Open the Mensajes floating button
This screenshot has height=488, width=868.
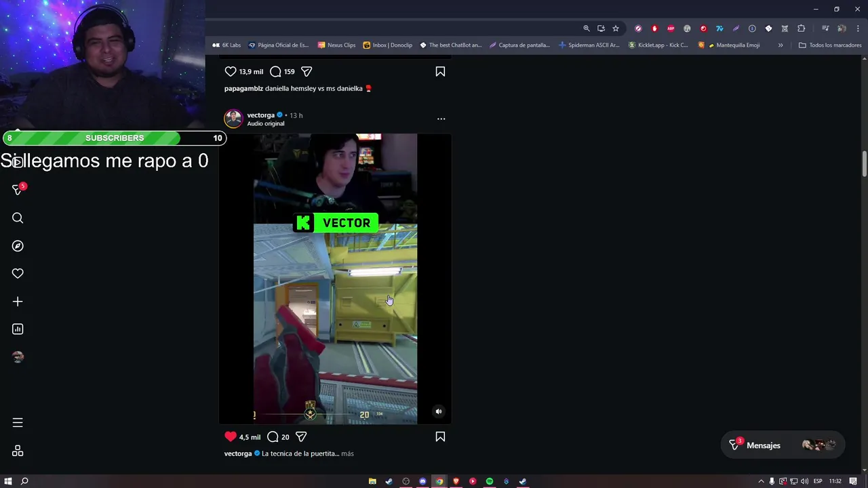point(782,445)
